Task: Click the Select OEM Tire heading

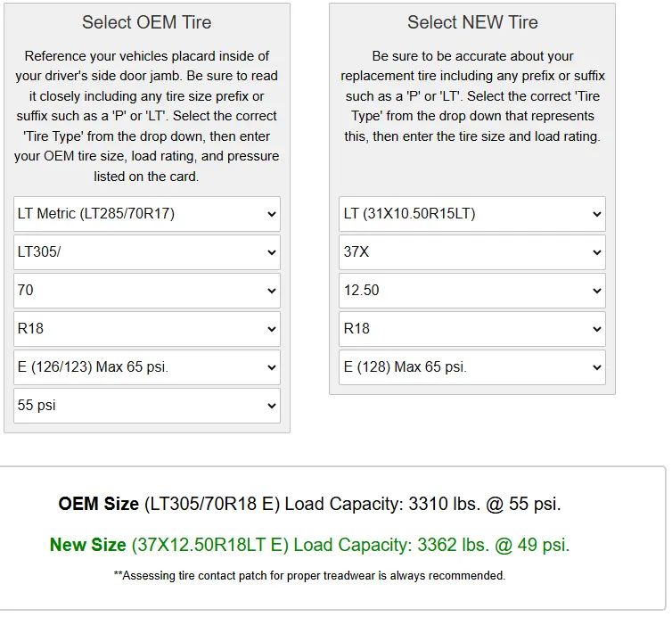Action: 147,22
